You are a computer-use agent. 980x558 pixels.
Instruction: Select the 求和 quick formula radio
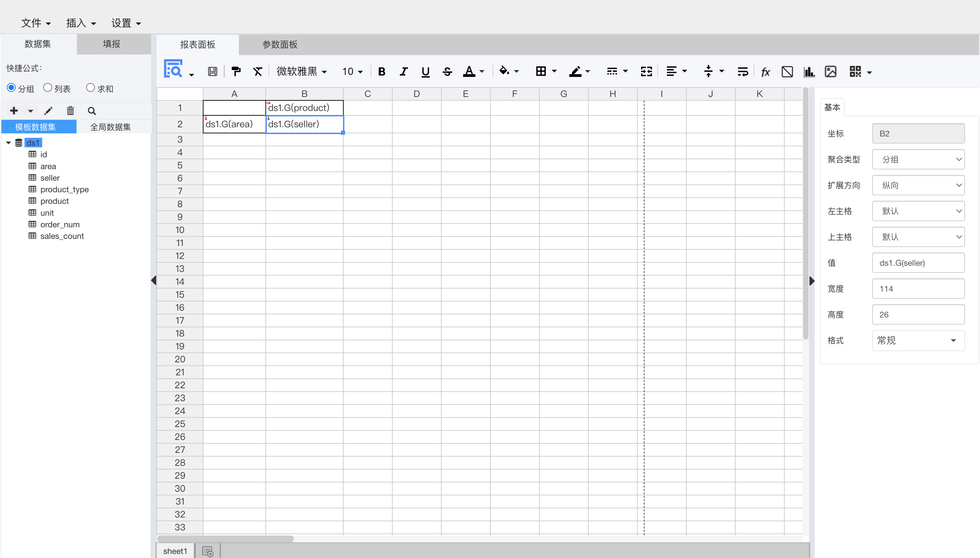click(91, 88)
